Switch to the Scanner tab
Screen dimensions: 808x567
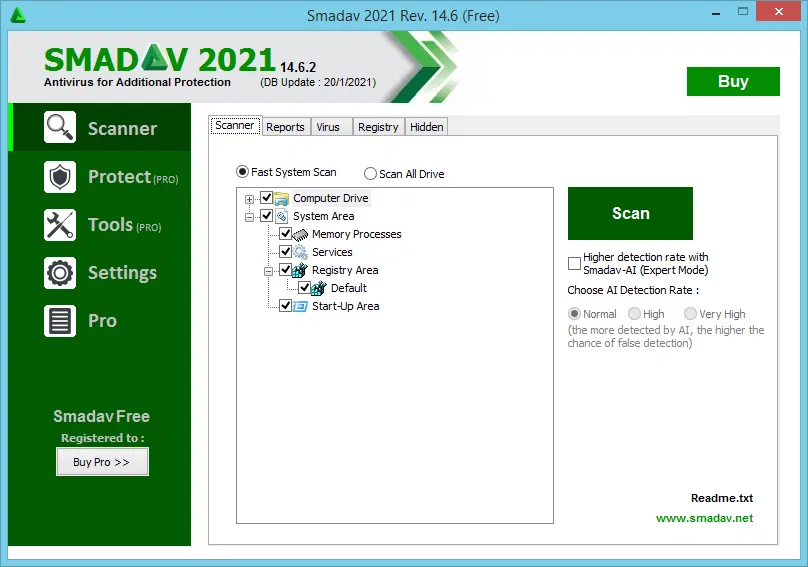click(235, 125)
